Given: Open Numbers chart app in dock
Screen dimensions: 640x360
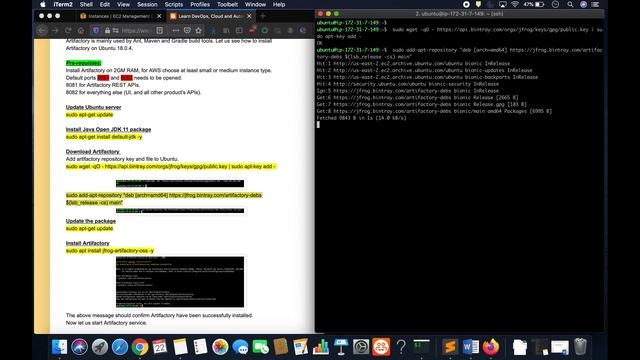Looking at the screenshot, I should tap(321, 347).
